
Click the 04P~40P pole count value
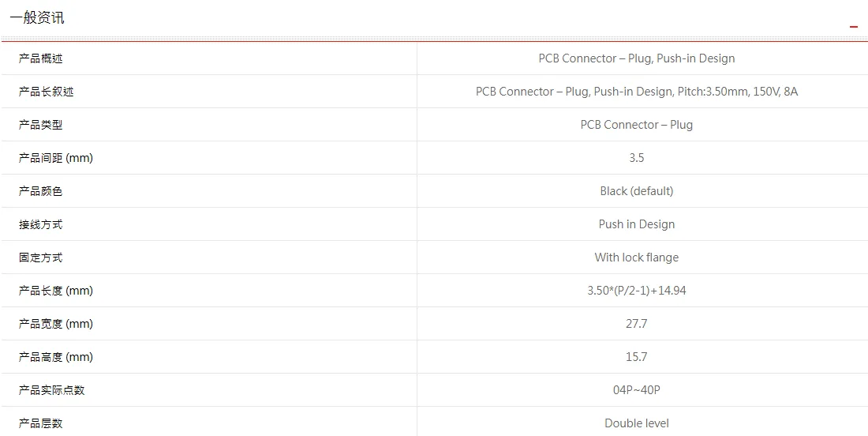637,390
